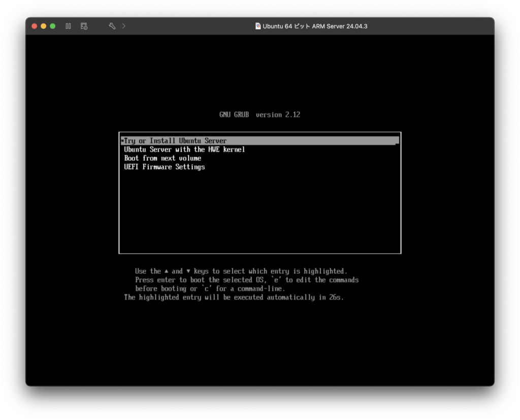The width and height of the screenshot is (520, 420).
Task: Choose Ubuntu Server with the HWE kernel
Action: [x=184, y=149]
